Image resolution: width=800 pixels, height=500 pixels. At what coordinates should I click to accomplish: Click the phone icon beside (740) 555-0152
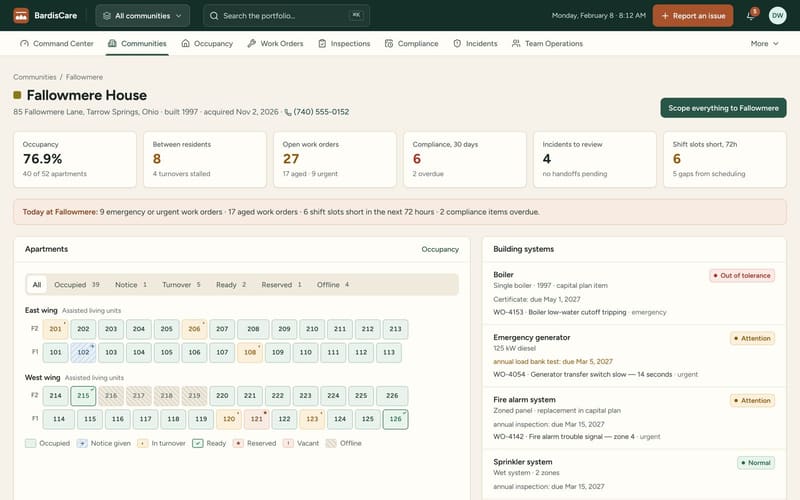pyautogui.click(x=288, y=112)
